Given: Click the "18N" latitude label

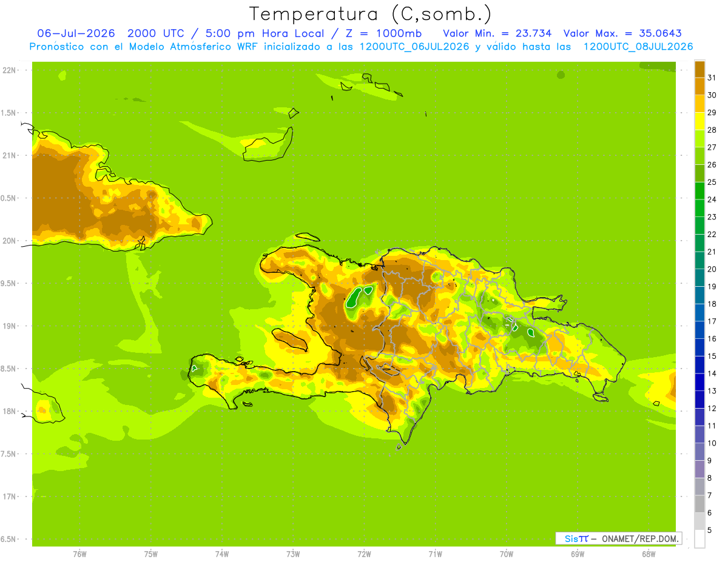Looking at the screenshot, I should point(9,411).
